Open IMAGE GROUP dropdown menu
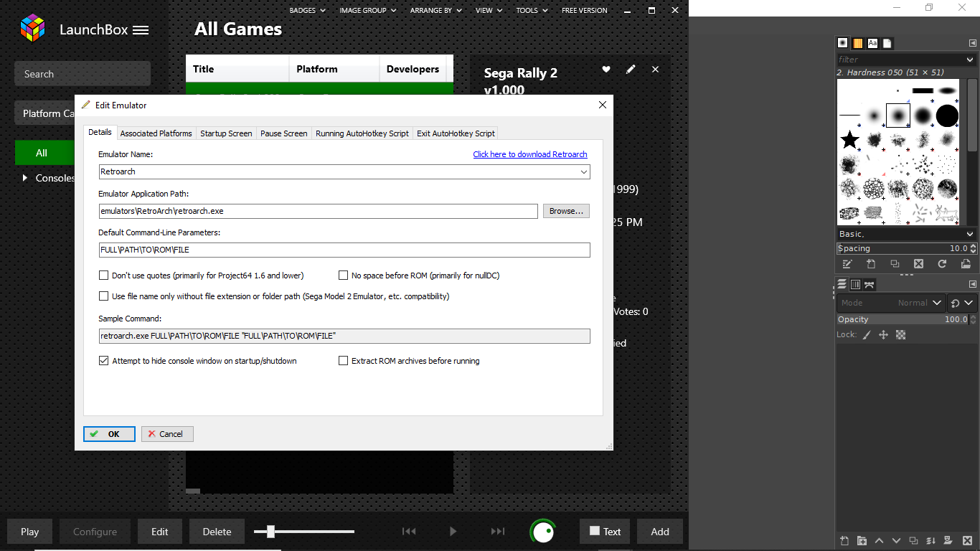The image size is (980, 551). tap(368, 11)
